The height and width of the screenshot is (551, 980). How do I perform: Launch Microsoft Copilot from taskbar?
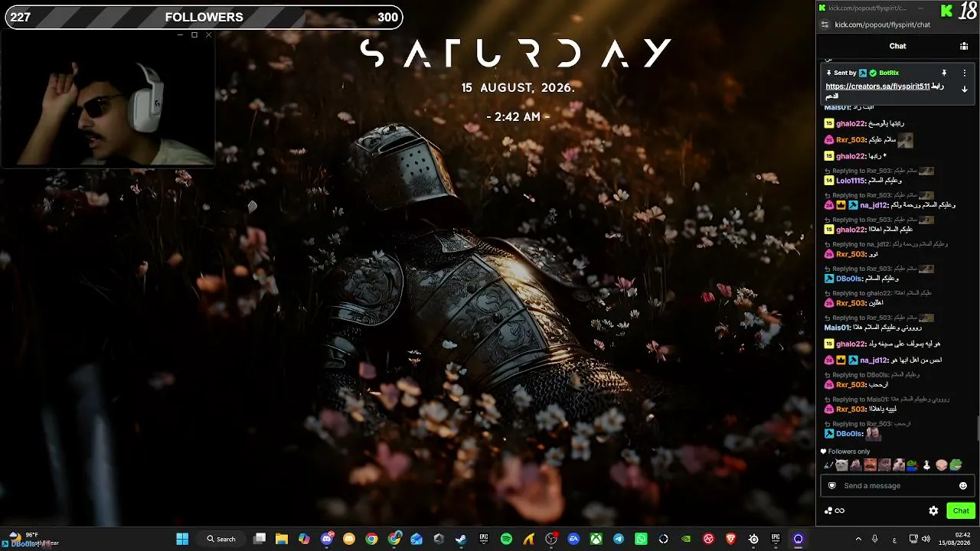point(304,539)
